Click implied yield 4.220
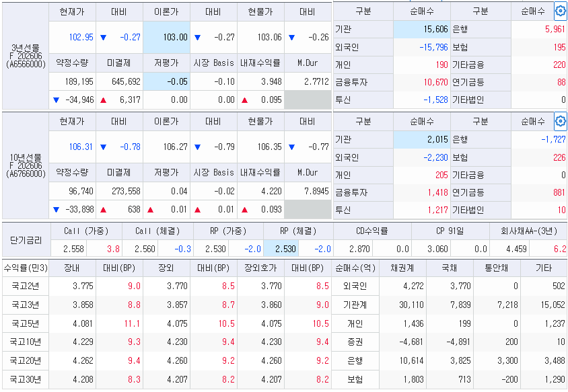Viewport: 568px width, 392px height. [271, 191]
